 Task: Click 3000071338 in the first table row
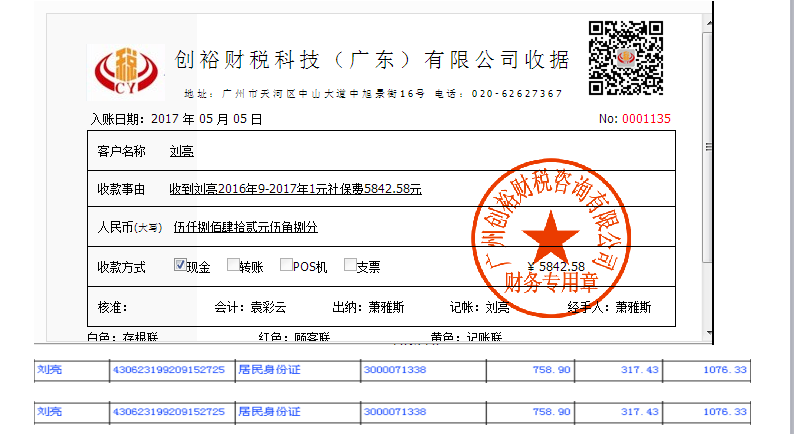[x=395, y=370]
